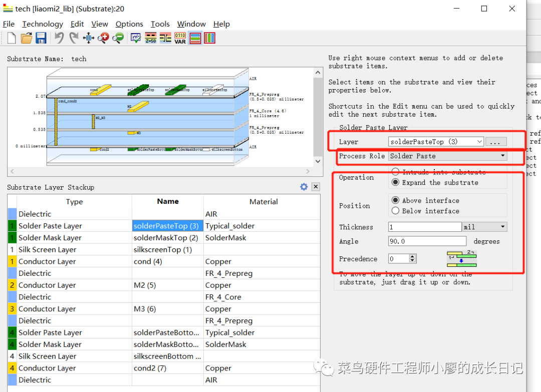Click the Zoom In magnifier icon
This screenshot has width=541, height=392.
(x=104, y=38)
